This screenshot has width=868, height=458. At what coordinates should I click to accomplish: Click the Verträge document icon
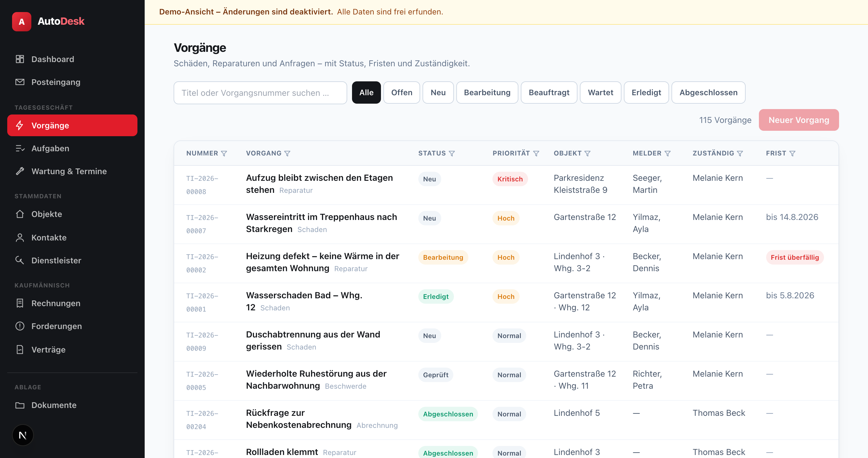20,350
